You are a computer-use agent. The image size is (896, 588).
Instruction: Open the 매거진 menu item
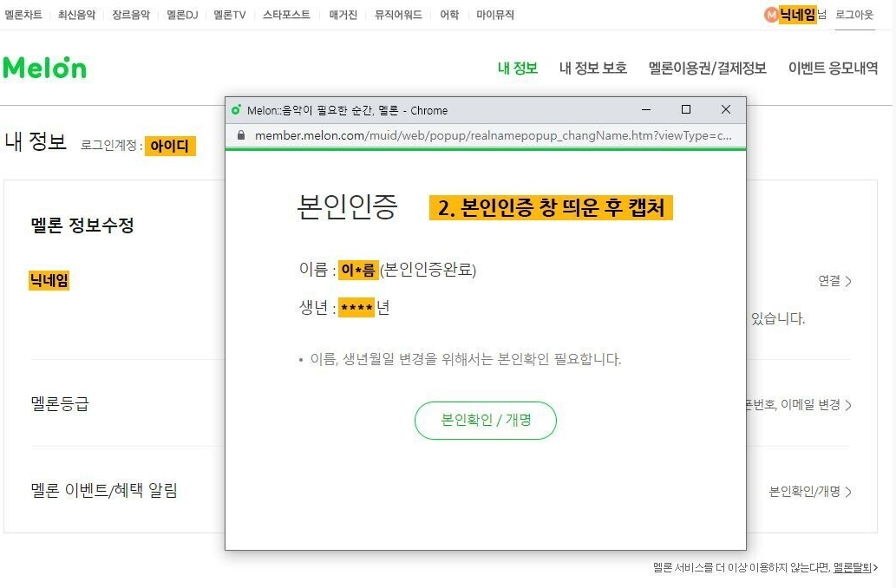[343, 15]
